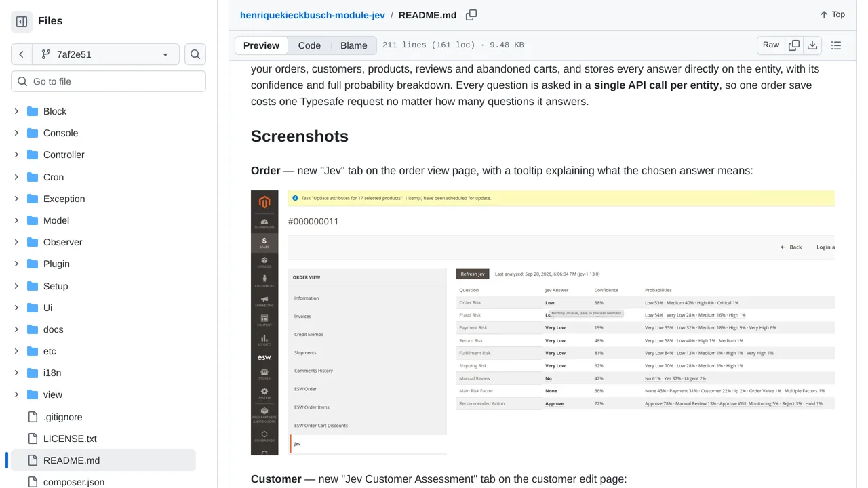Click the LICENSE.txt file icon
Screen dimensions: 868x488
tap(33, 439)
